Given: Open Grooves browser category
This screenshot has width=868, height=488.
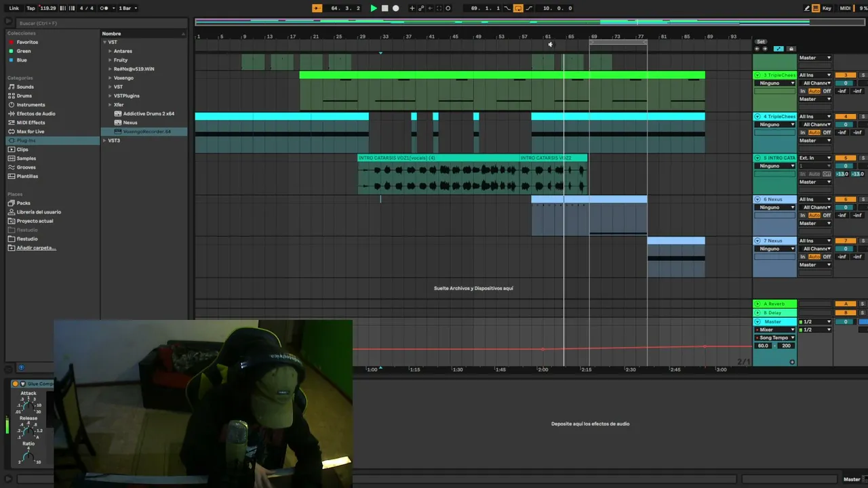Looking at the screenshot, I should click(x=26, y=167).
